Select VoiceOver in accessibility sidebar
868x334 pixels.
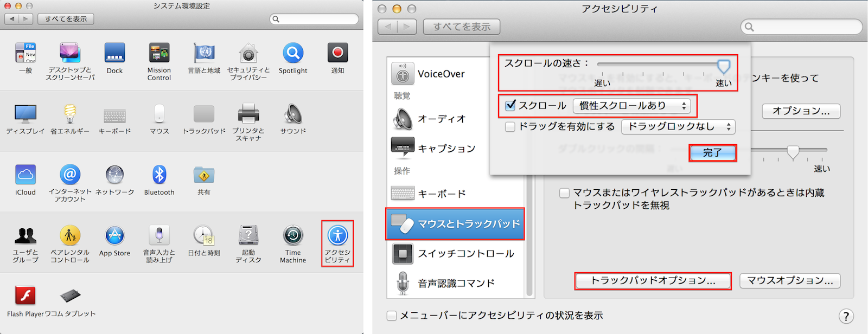pyautogui.click(x=455, y=74)
